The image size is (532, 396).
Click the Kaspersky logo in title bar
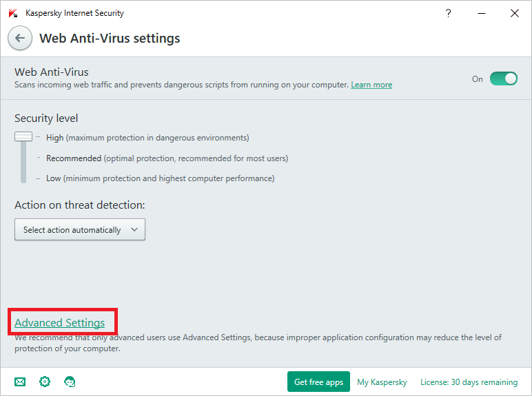tap(12, 13)
